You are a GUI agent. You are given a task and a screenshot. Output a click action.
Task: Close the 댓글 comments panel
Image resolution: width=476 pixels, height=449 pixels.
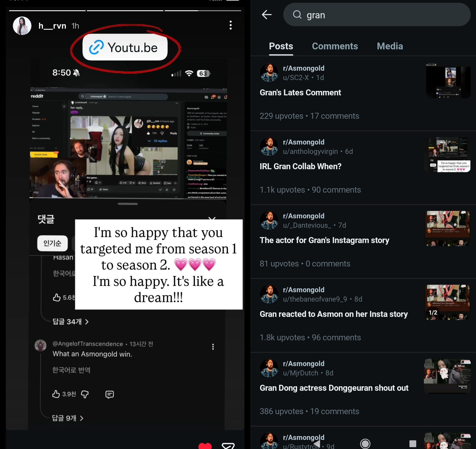(212, 219)
